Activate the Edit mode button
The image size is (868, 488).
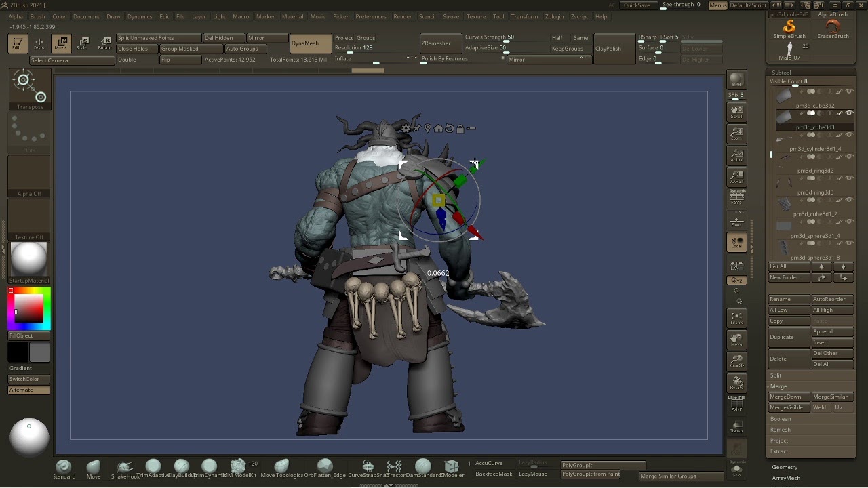coord(17,43)
